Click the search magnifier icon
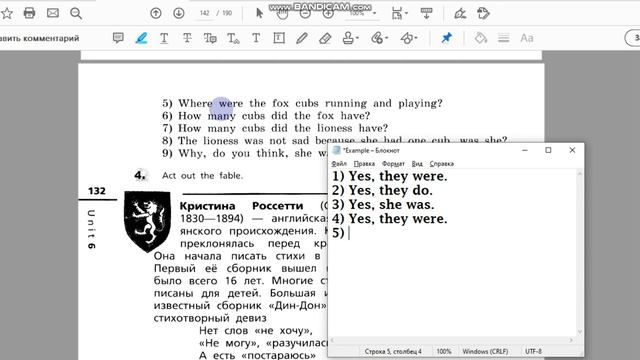 (x=76, y=13)
